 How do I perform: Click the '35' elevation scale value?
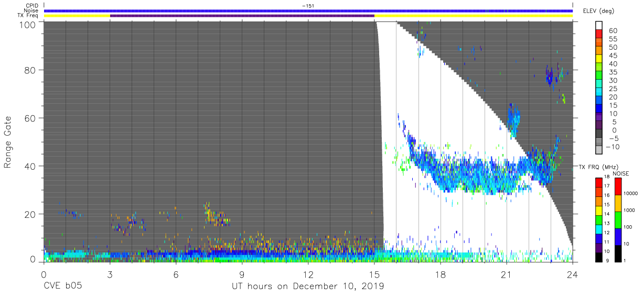point(613,72)
